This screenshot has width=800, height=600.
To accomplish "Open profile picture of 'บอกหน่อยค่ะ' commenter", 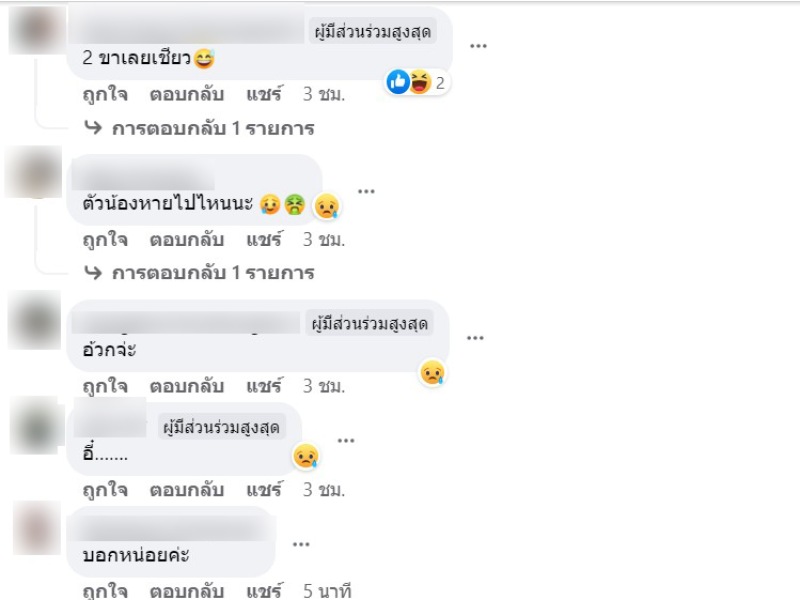I will (x=37, y=528).
